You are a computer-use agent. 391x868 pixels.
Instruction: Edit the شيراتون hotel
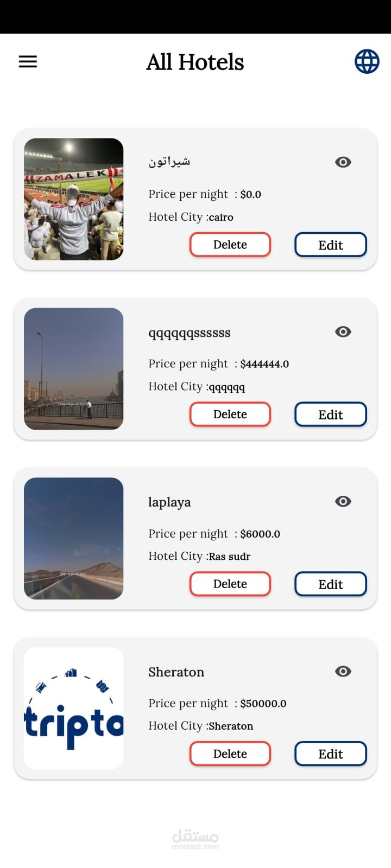(330, 245)
